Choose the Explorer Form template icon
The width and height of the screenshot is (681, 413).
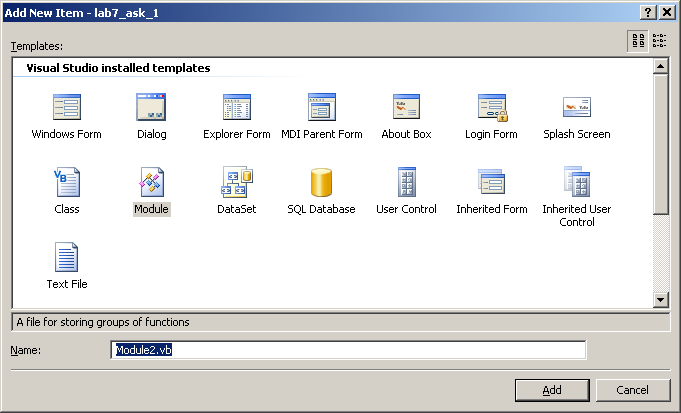(x=237, y=107)
